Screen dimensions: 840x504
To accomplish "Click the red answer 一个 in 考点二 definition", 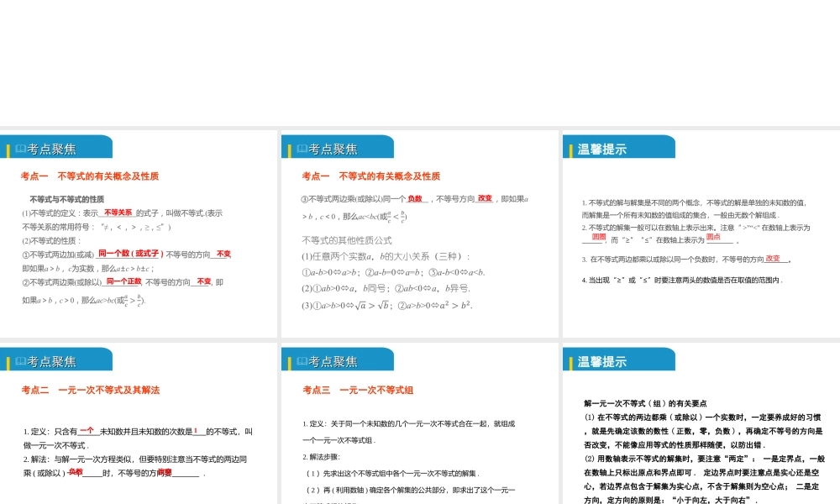I will click(x=87, y=430).
